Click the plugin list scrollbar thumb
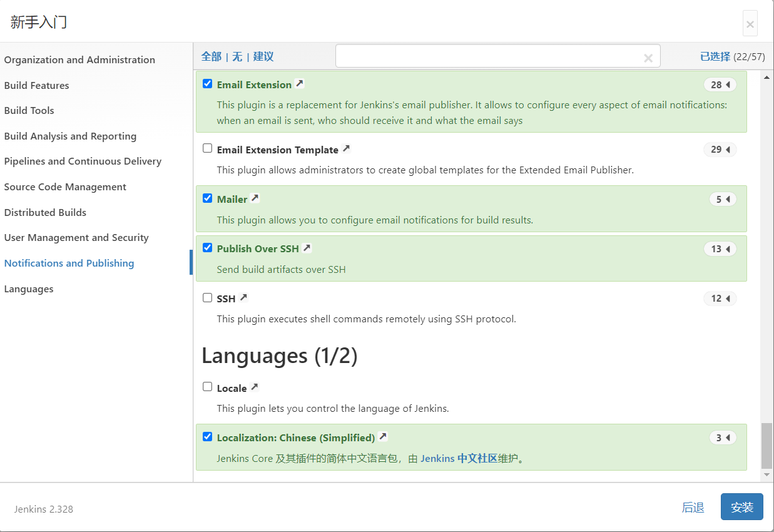The height and width of the screenshot is (532, 774). (766, 446)
